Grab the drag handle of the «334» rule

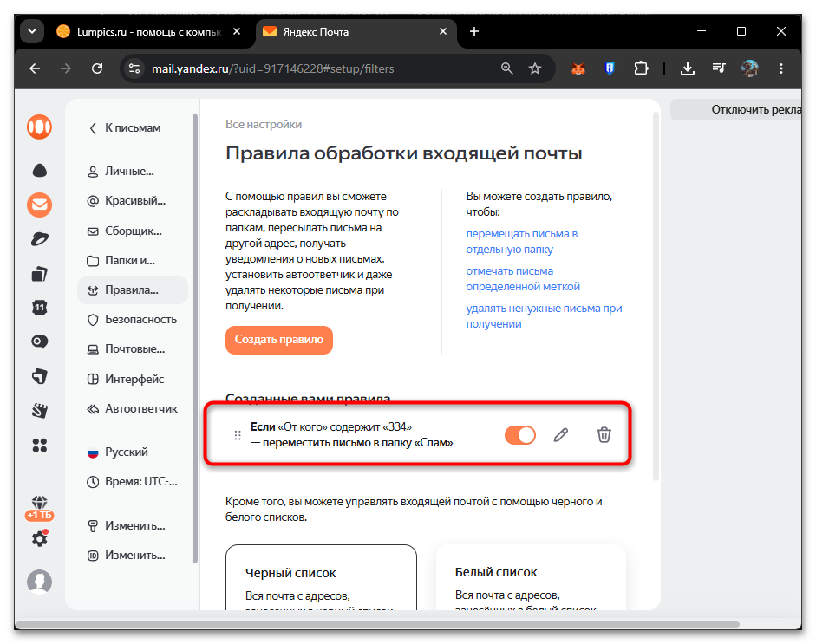click(238, 435)
